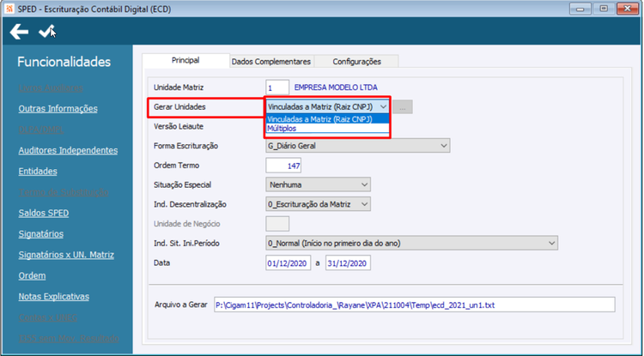This screenshot has width=644, height=356.
Task: Open the Signatários x UN. Matriz link
Action: click(66, 255)
